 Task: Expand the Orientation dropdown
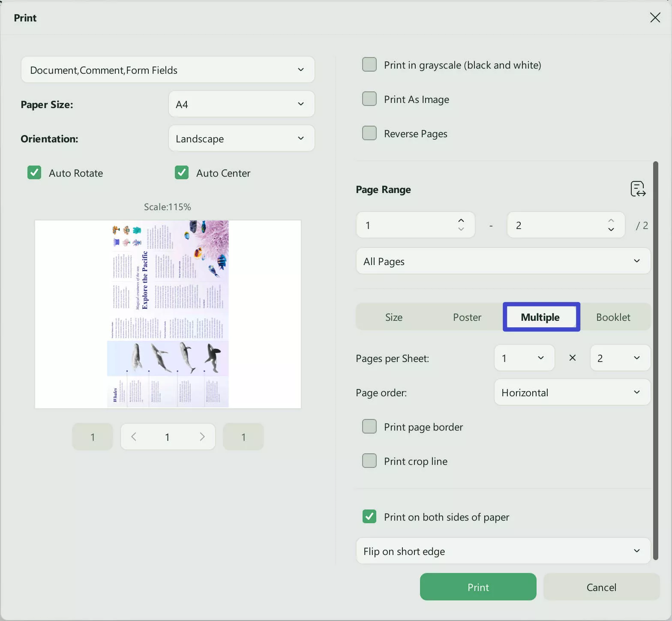[241, 139]
